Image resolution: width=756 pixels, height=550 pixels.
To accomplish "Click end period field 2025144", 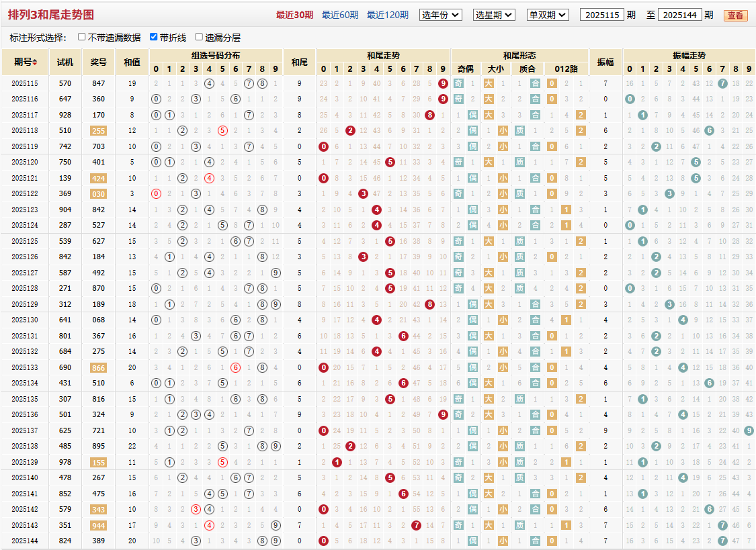I will (680, 15).
